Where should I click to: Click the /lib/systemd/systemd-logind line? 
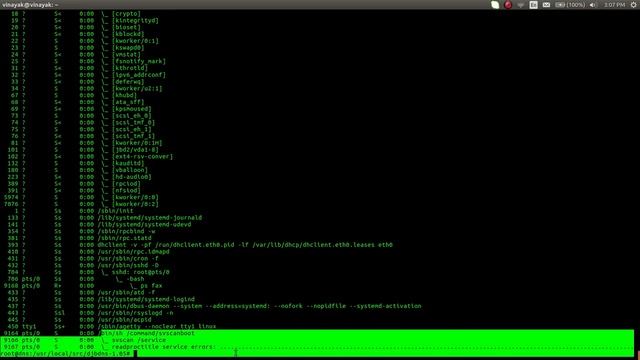click(101, 300)
